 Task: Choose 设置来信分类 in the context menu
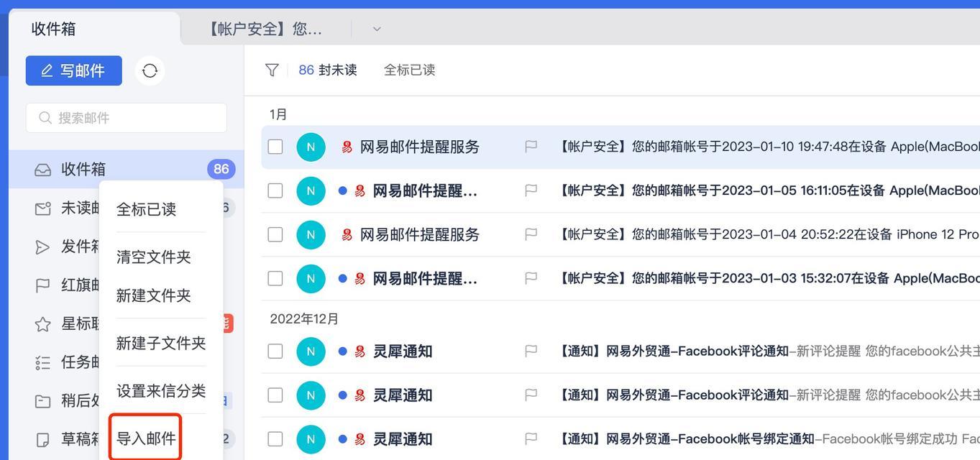(161, 390)
